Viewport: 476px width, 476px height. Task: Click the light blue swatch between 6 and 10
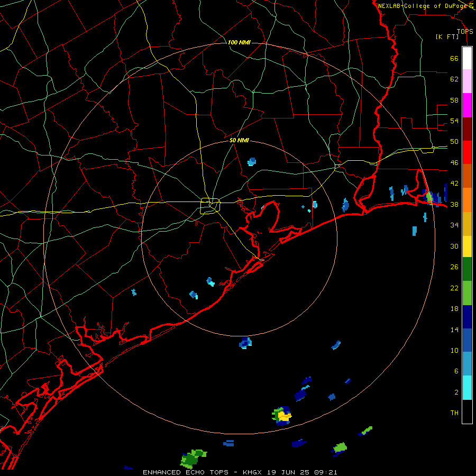467,364
